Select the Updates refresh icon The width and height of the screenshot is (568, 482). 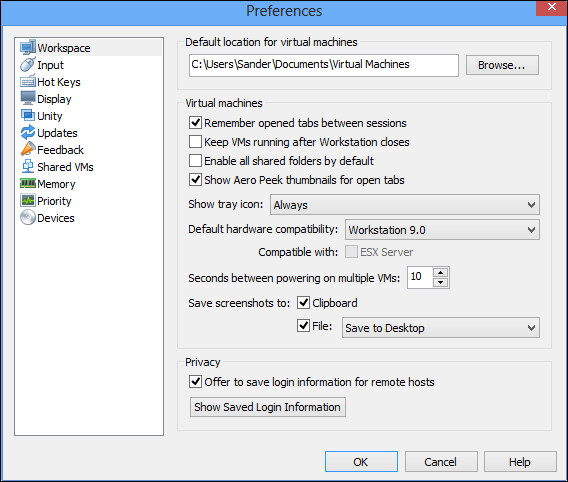pos(28,133)
